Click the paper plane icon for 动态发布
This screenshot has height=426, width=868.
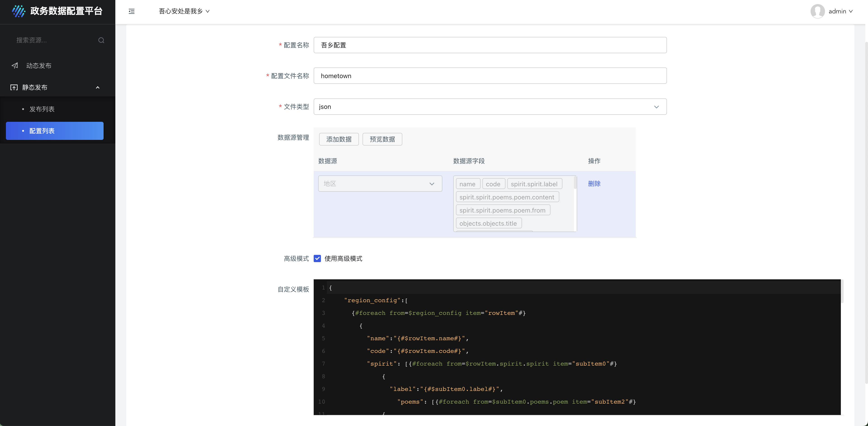coord(15,65)
